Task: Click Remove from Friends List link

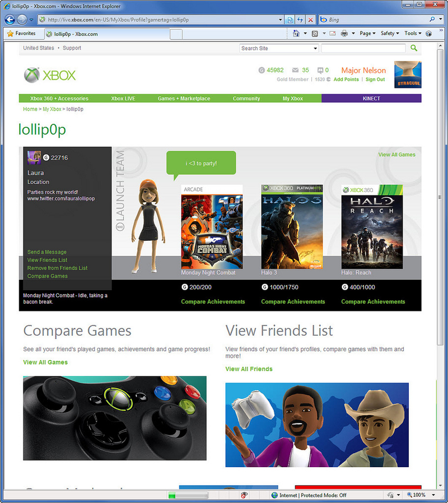Action: (57, 268)
